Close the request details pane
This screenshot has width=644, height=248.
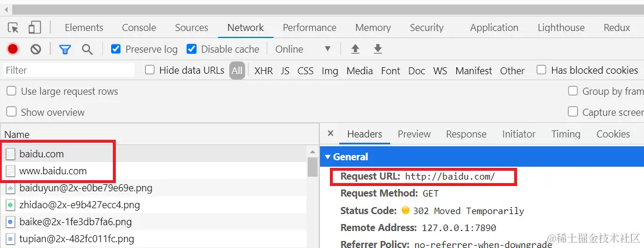(x=330, y=133)
